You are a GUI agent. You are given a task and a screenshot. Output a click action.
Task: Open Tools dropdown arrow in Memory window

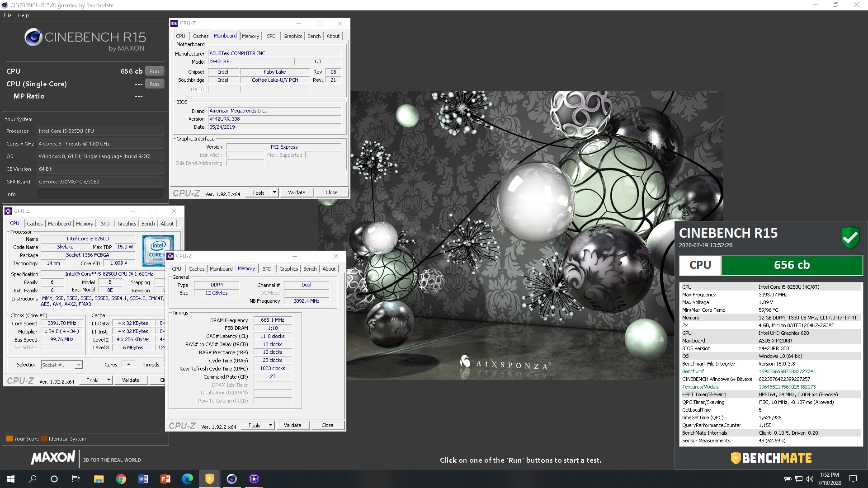[270, 425]
